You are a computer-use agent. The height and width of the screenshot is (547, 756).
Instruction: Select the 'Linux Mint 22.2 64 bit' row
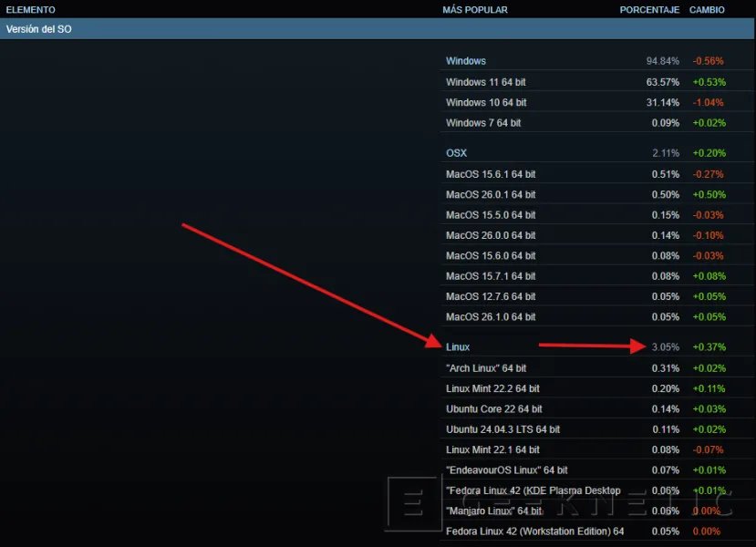(x=597, y=388)
